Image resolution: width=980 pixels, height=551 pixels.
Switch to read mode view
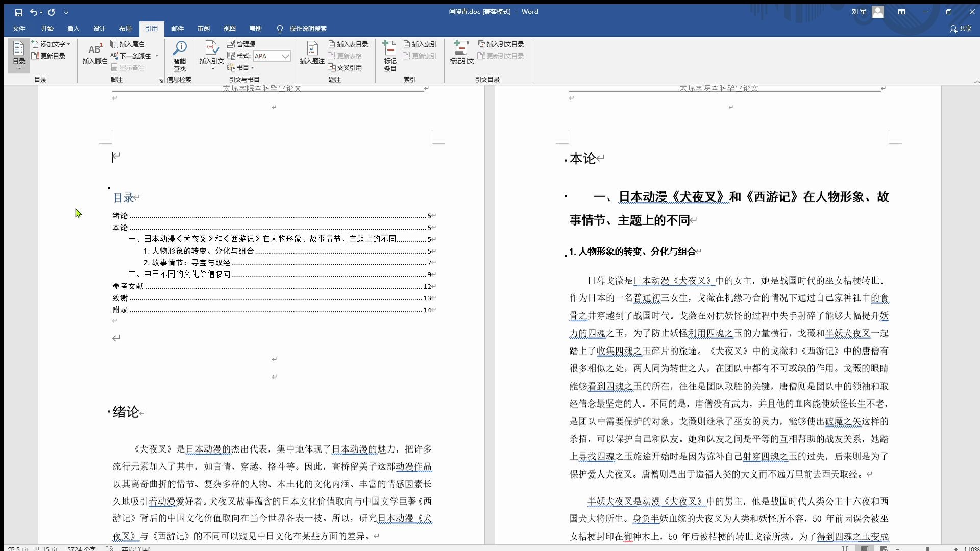[845, 548]
